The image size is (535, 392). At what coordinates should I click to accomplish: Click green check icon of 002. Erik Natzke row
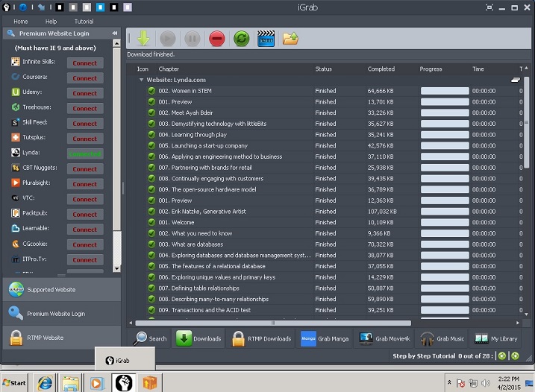tap(151, 212)
